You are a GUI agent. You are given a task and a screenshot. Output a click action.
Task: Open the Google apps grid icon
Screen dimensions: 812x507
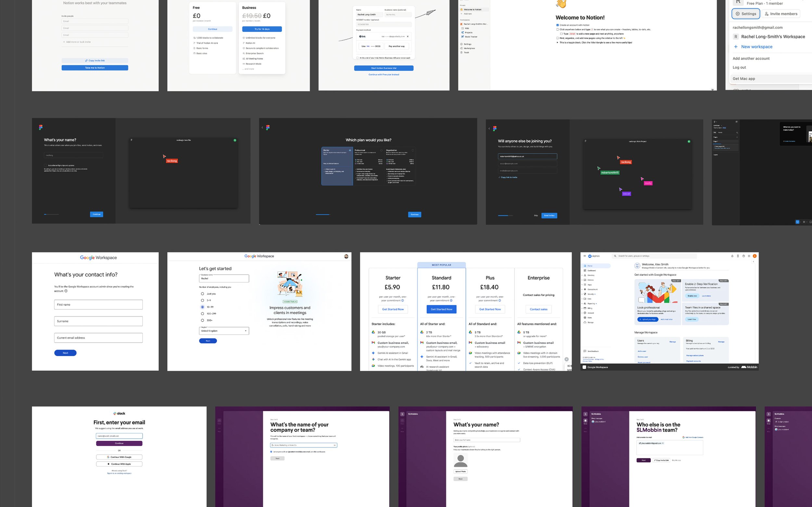(749, 256)
